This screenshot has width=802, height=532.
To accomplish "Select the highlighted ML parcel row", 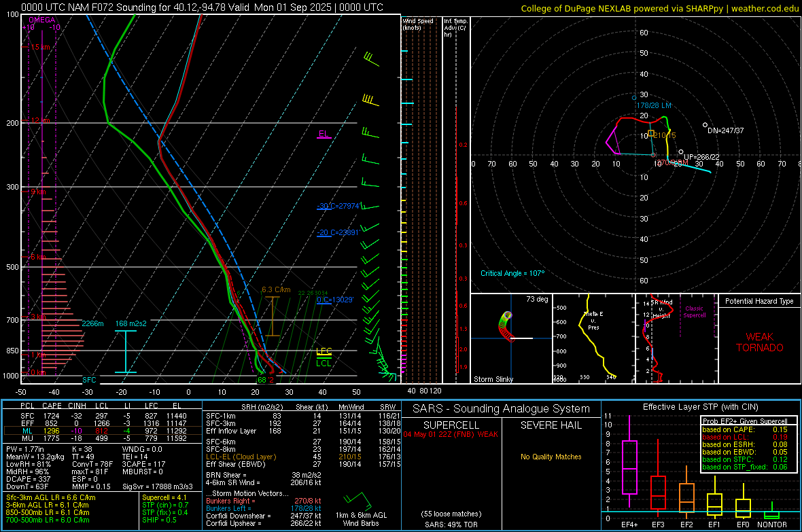I will click(x=103, y=431).
